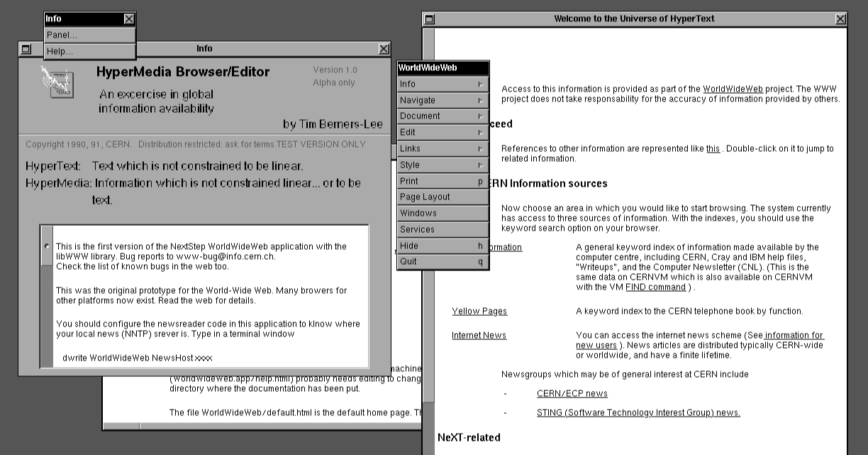Open the FIND command link
This screenshot has width=868, height=455.
coord(656,287)
